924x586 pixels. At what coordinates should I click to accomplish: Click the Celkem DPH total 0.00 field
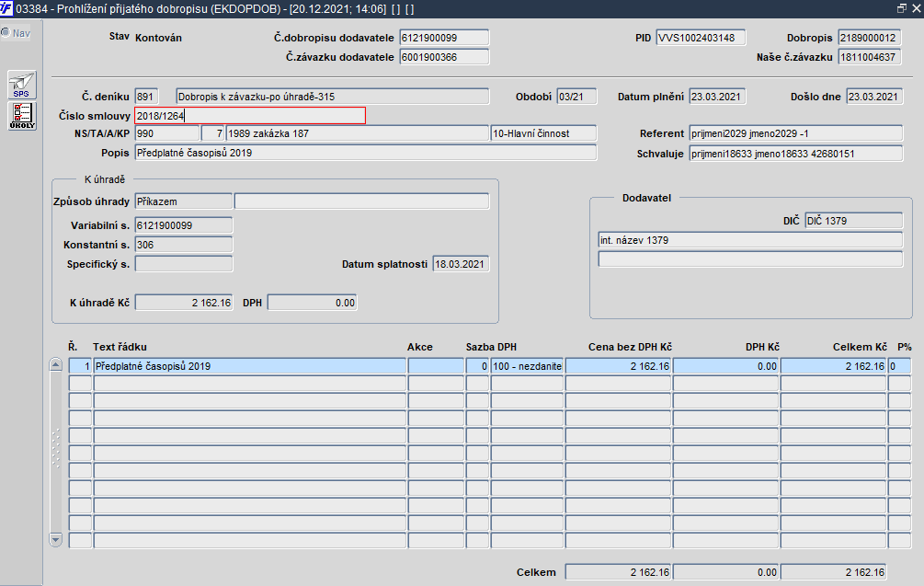pyautogui.click(x=726, y=572)
